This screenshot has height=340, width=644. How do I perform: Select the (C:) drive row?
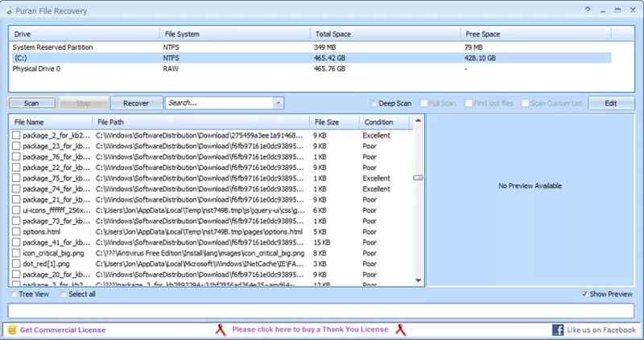[x=310, y=58]
